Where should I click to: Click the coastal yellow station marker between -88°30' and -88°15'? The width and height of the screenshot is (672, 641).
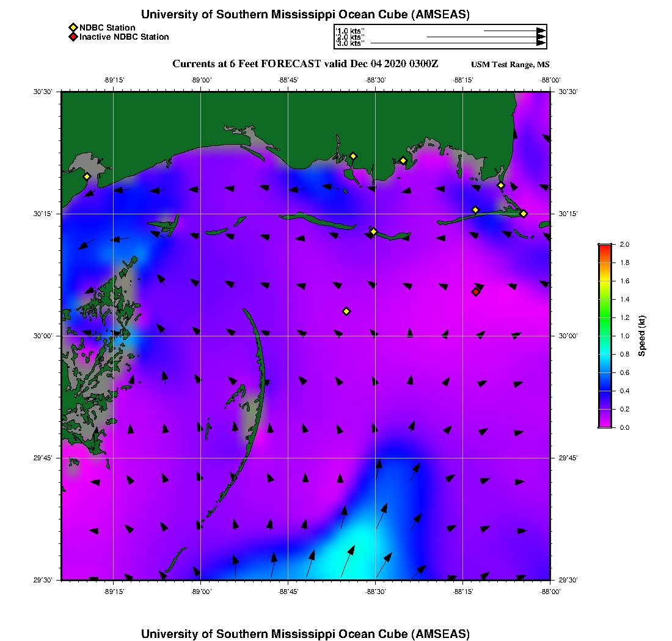[403, 161]
